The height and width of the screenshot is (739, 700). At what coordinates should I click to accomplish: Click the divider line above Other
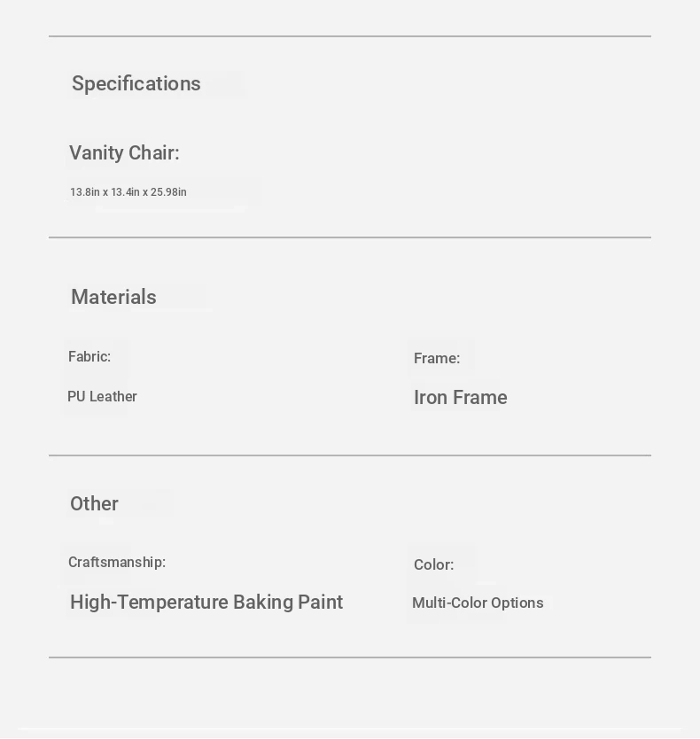tap(350, 455)
